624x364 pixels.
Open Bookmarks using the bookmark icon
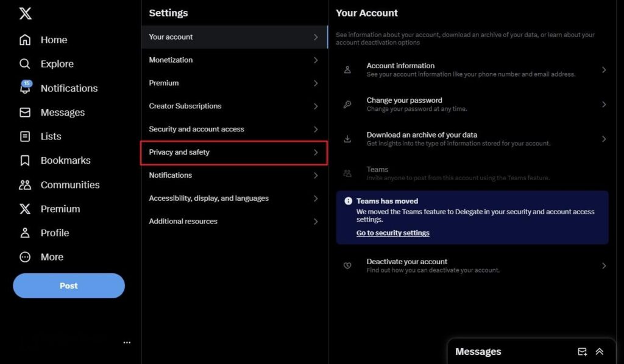24,160
